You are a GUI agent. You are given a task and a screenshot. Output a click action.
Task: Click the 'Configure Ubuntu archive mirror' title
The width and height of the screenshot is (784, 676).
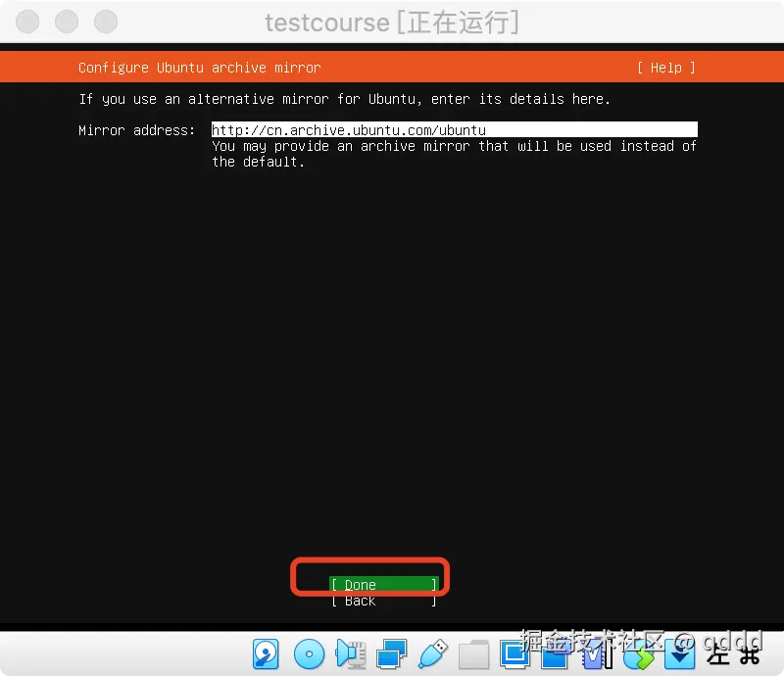tap(200, 68)
